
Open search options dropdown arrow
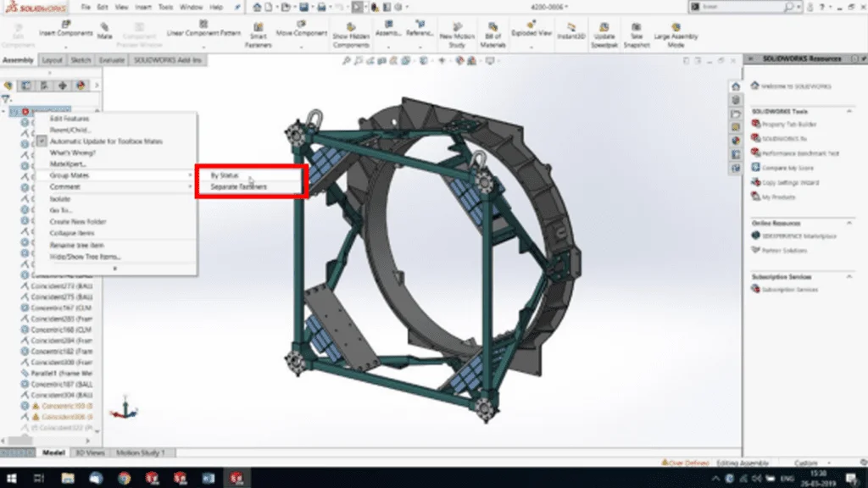pyautogui.click(x=798, y=7)
